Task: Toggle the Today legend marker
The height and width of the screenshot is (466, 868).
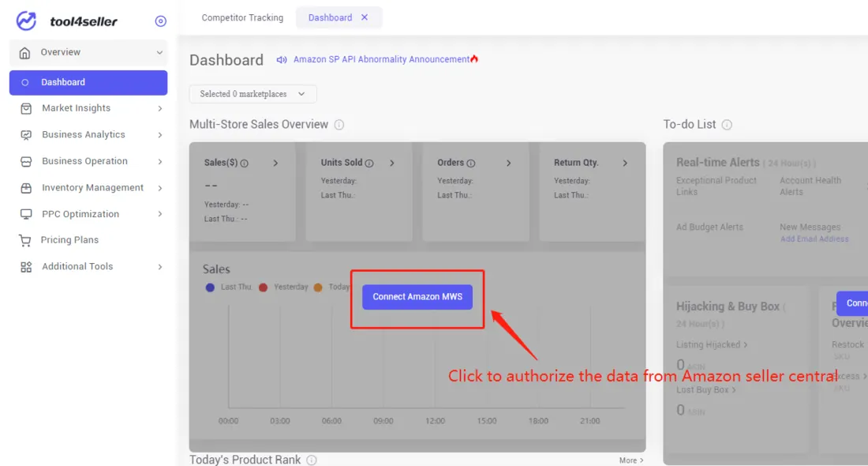Action: 318,287
